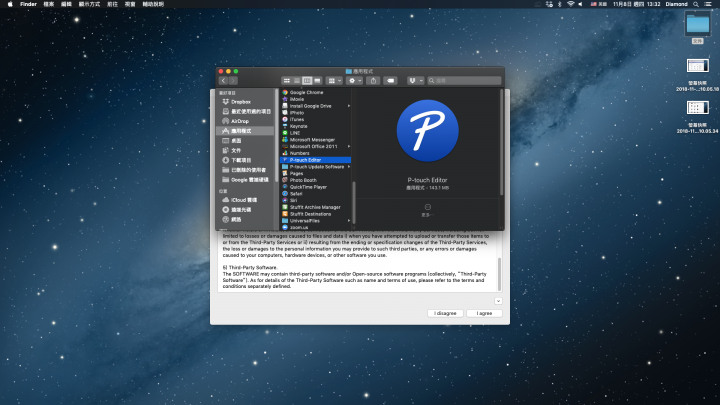This screenshot has height=405, width=720.
Task: Click the Share icon in Finder toolbar
Action: coord(373,81)
